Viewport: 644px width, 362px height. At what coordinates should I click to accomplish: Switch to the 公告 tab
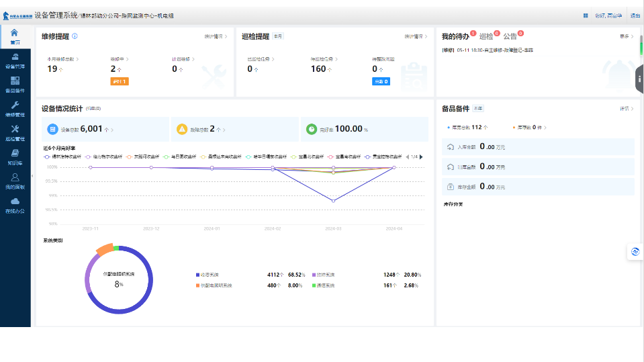[510, 36]
